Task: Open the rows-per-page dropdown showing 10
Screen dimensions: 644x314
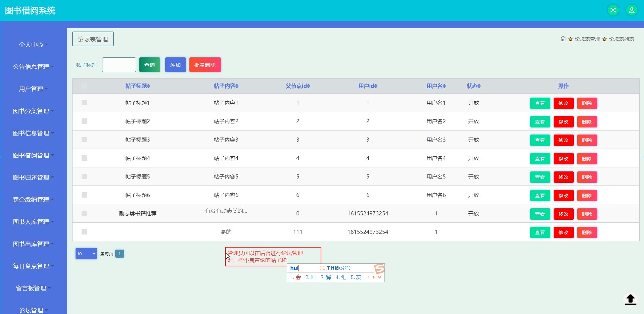Action: coord(86,254)
